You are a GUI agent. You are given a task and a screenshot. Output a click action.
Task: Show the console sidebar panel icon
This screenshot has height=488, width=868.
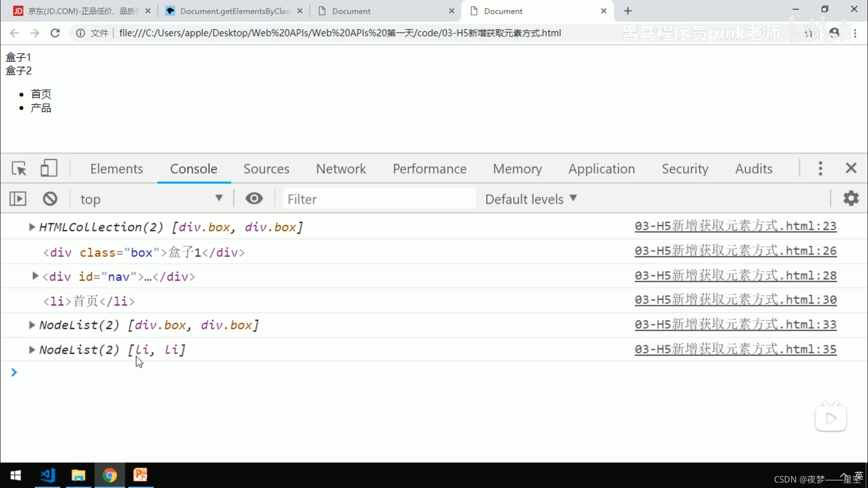pyautogui.click(x=18, y=199)
